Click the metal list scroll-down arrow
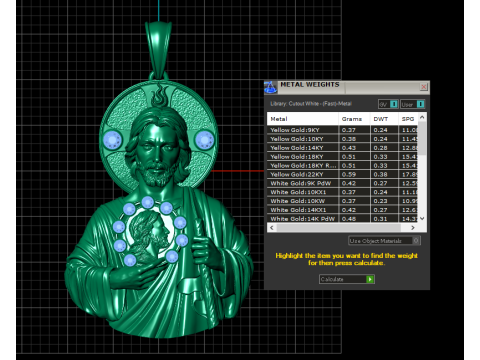This screenshot has height=360, width=480. [x=422, y=219]
